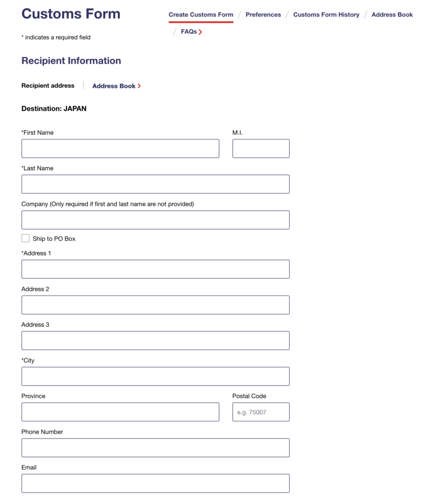Click the First Name input field
Image resolution: width=425 pixels, height=504 pixels.
[x=120, y=149]
